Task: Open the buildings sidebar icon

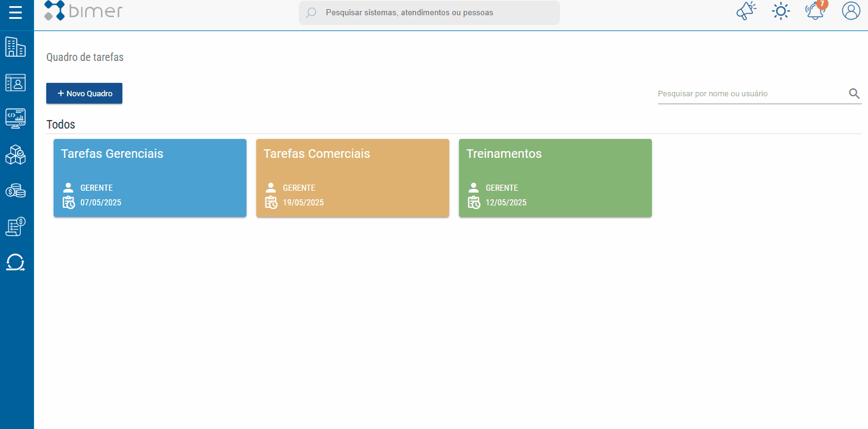Action: click(15, 47)
